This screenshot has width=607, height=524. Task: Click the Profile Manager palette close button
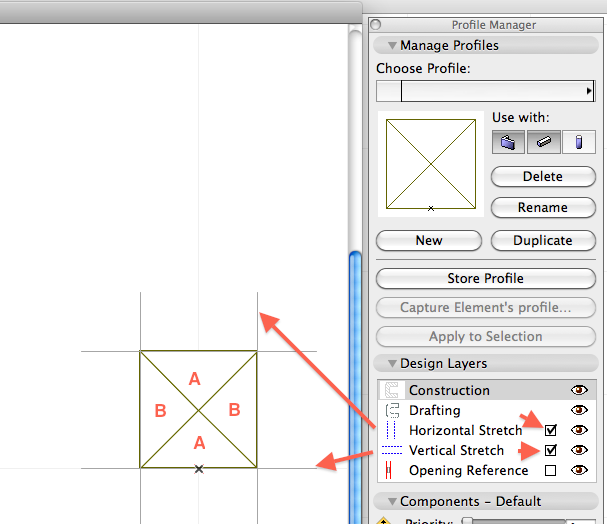(376, 25)
